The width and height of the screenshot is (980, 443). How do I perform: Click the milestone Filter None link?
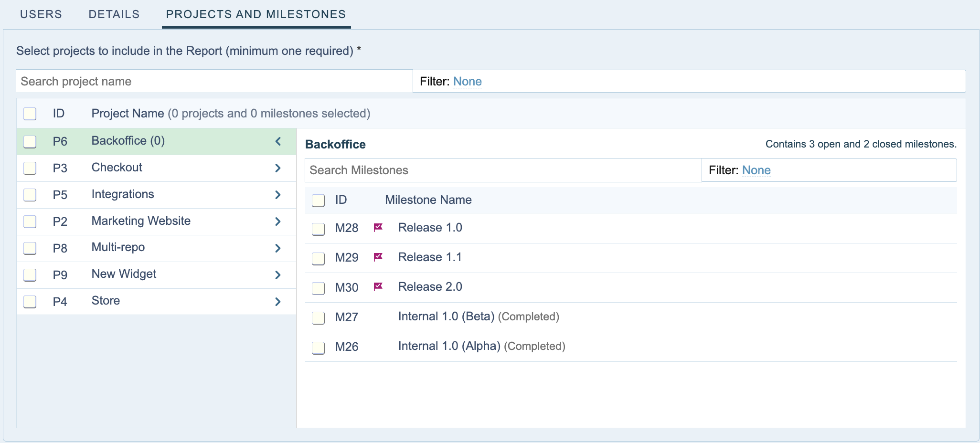click(x=756, y=170)
